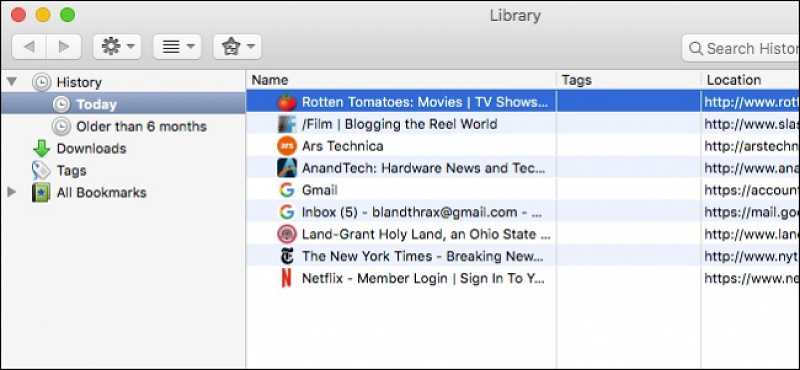Open the Views list dropdown
This screenshot has height=370, width=800.
point(178,47)
